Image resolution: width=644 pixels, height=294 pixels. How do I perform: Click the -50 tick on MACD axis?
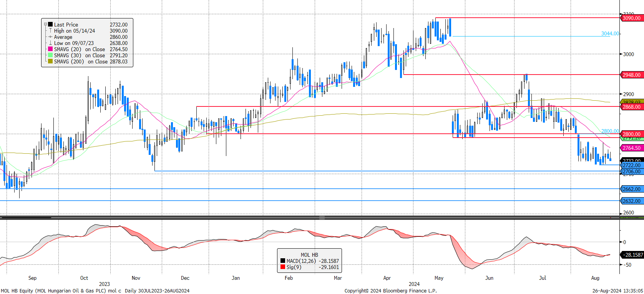(x=627, y=265)
